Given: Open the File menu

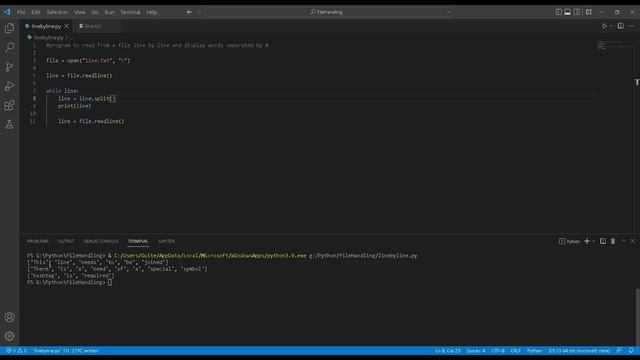Looking at the screenshot, I should point(21,12).
